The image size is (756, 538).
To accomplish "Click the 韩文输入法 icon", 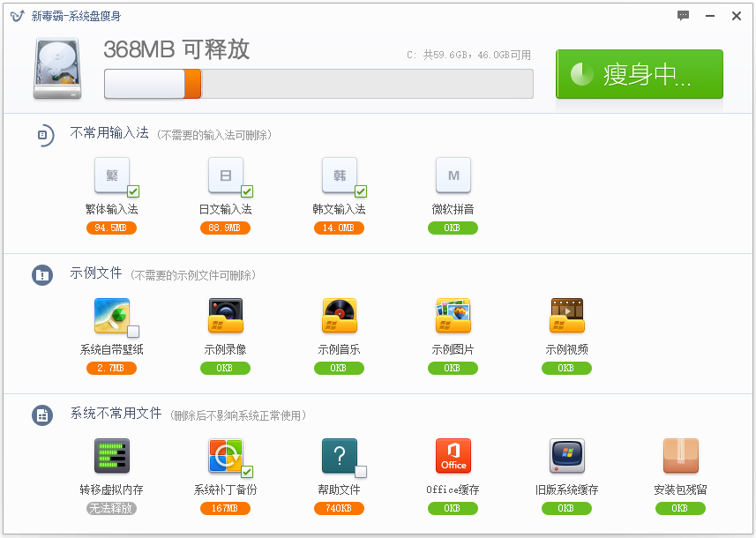I will coord(340,175).
